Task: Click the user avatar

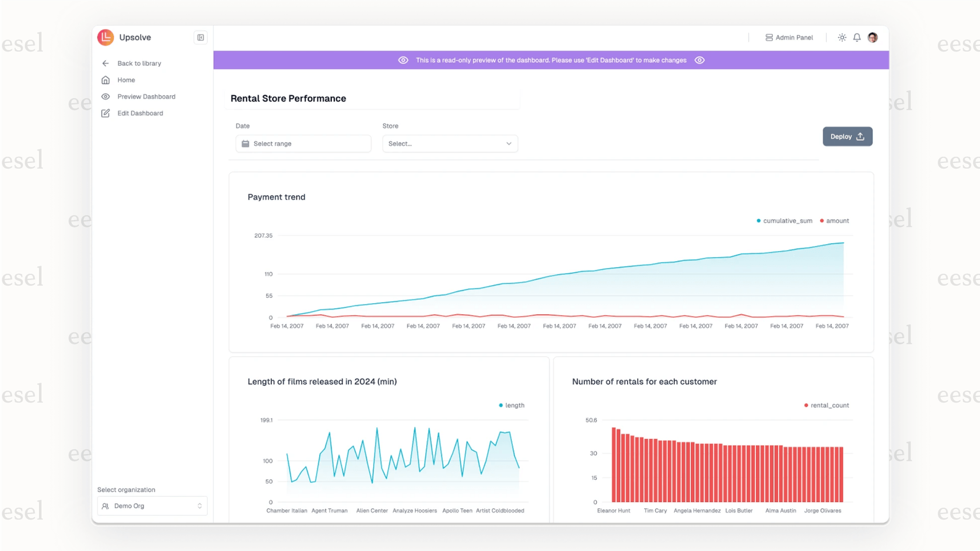Action: click(872, 37)
